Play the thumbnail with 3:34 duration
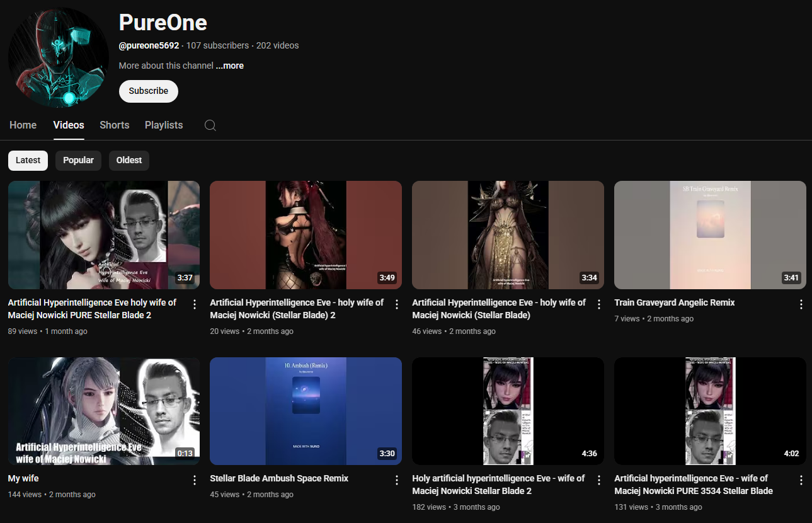This screenshot has height=523, width=812. 508,235
